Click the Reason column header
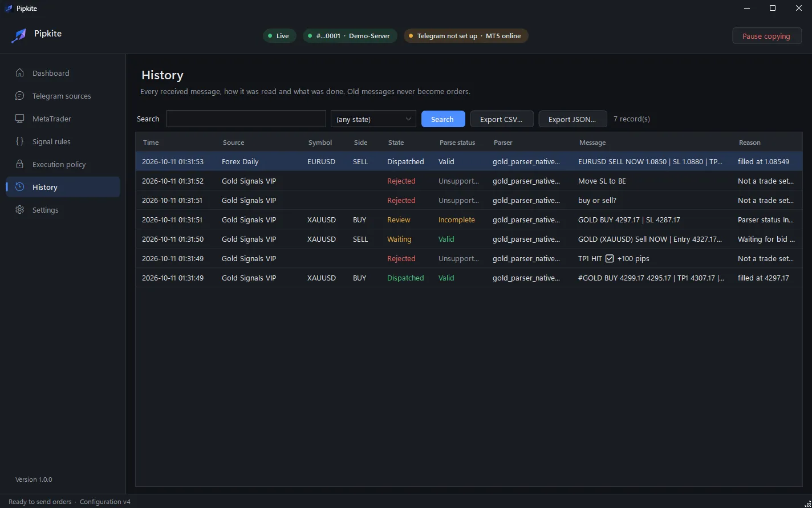The image size is (812, 508). pyautogui.click(x=750, y=143)
